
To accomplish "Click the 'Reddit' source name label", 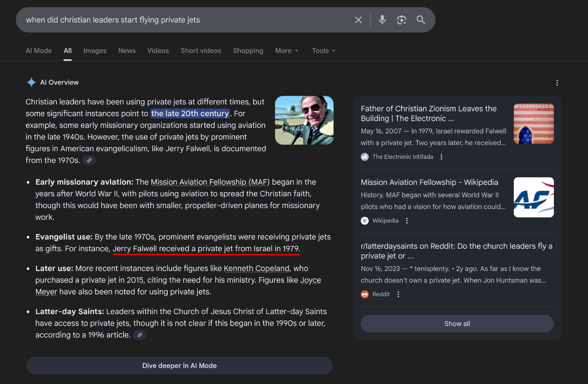I will pyautogui.click(x=381, y=294).
